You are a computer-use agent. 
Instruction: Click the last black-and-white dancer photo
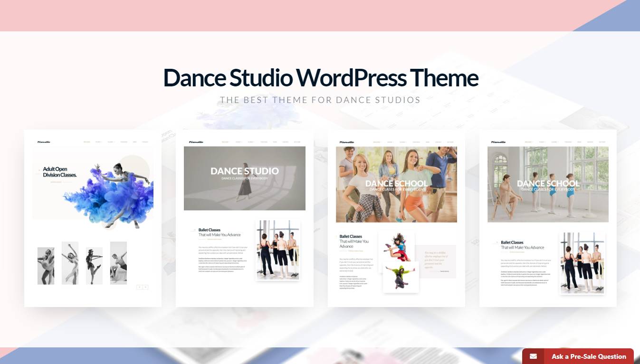click(118, 263)
